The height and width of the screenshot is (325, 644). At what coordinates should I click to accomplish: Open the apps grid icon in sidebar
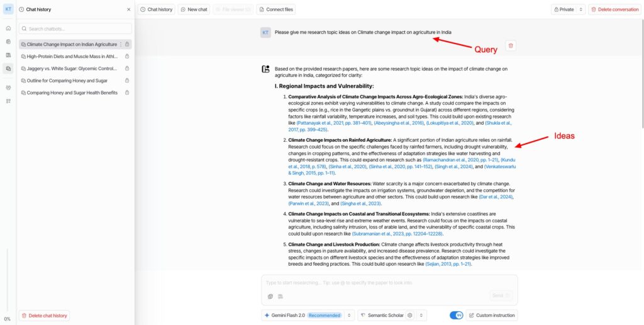[x=8, y=101]
